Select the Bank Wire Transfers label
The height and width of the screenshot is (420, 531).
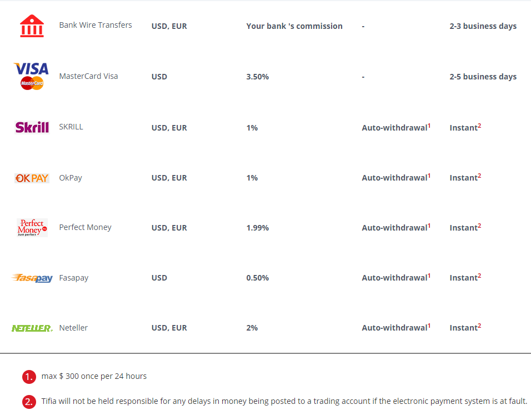96,25
